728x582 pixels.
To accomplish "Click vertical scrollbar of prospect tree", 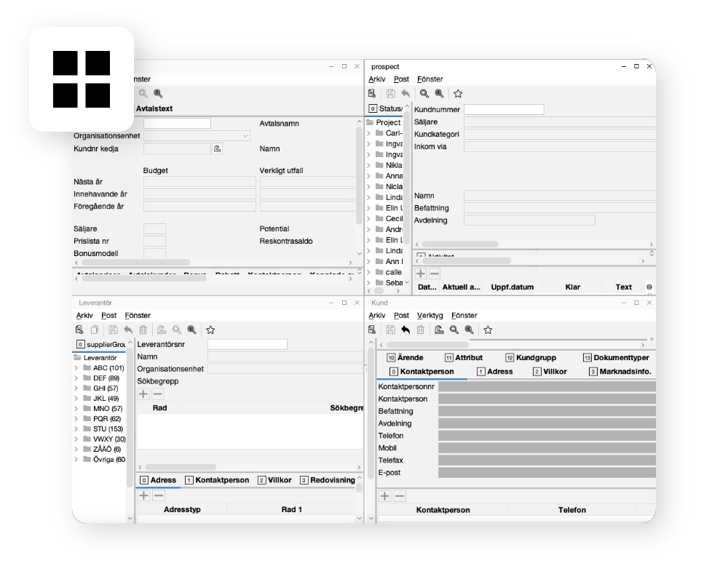I will coord(407,176).
